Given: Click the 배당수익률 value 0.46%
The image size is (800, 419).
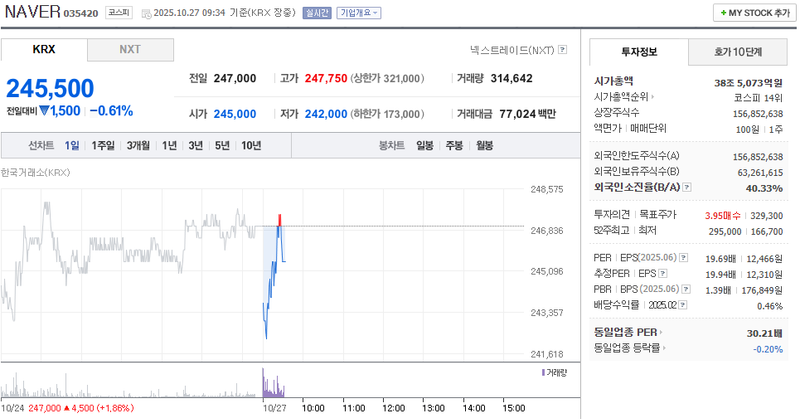Looking at the screenshot, I should 770,306.
